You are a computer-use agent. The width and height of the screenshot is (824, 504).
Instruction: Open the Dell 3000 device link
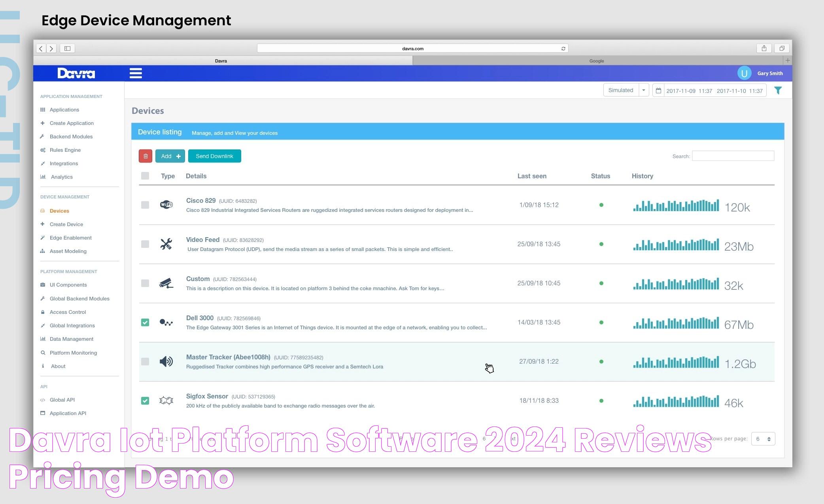pyautogui.click(x=200, y=318)
